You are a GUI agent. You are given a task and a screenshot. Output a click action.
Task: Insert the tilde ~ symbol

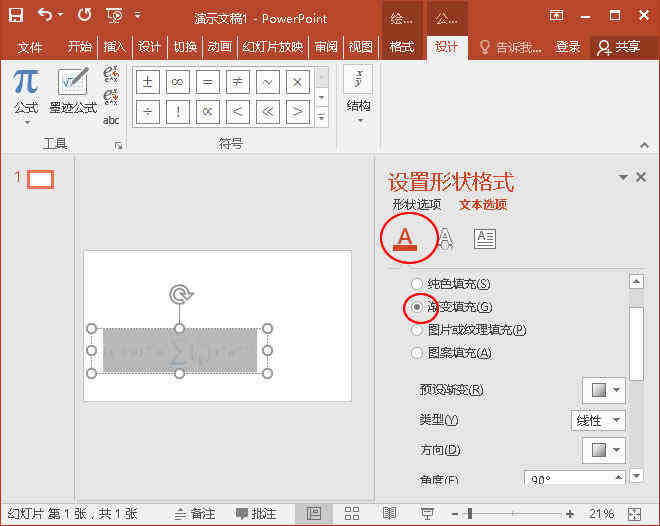(267, 82)
